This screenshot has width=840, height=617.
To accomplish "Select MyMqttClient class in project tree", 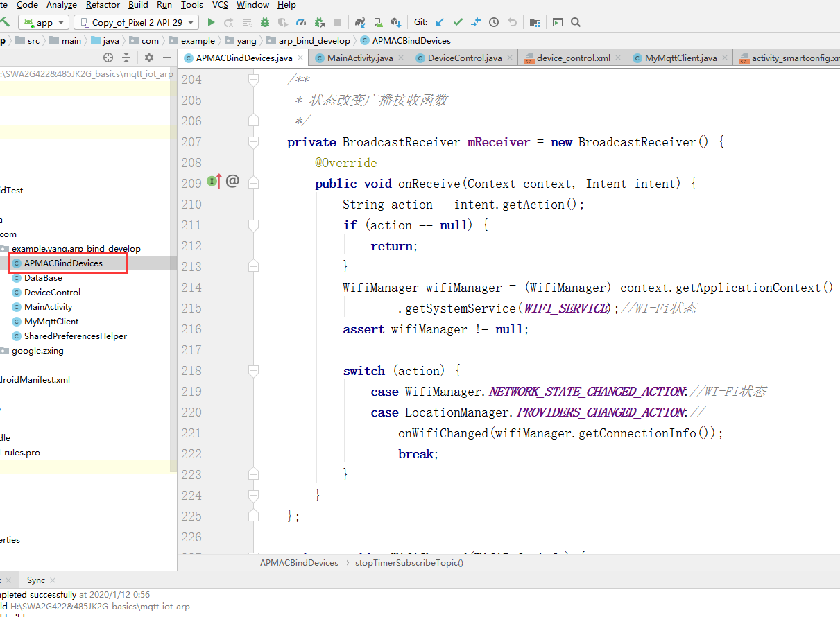I will pyautogui.click(x=51, y=321).
